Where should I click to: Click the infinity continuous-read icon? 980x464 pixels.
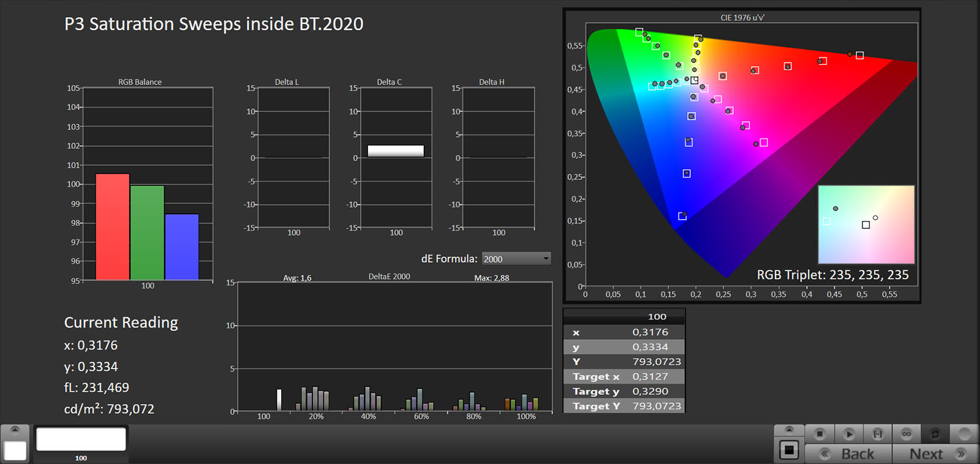click(907, 434)
